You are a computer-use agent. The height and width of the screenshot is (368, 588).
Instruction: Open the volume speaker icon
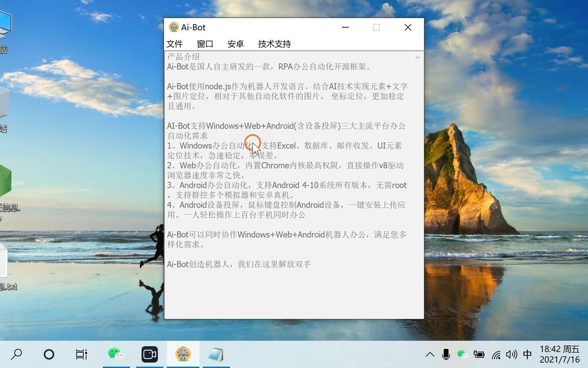click(511, 355)
